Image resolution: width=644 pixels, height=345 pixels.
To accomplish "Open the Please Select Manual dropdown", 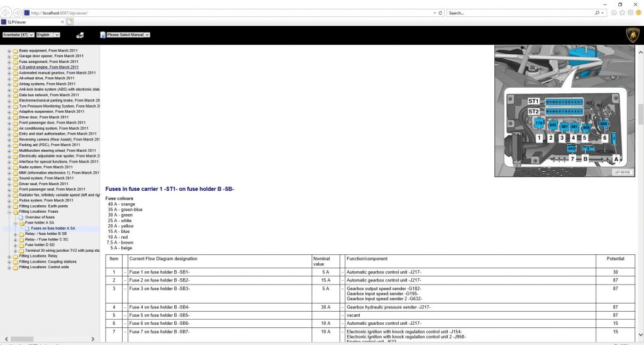I will [128, 35].
